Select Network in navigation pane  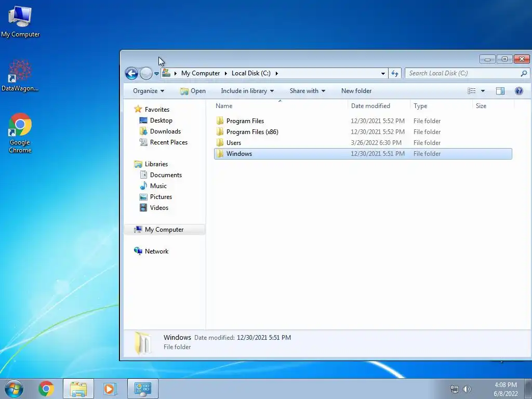point(156,251)
